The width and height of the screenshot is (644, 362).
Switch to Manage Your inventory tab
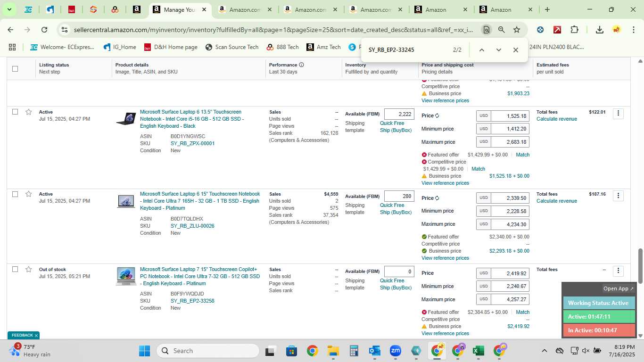pos(179,10)
